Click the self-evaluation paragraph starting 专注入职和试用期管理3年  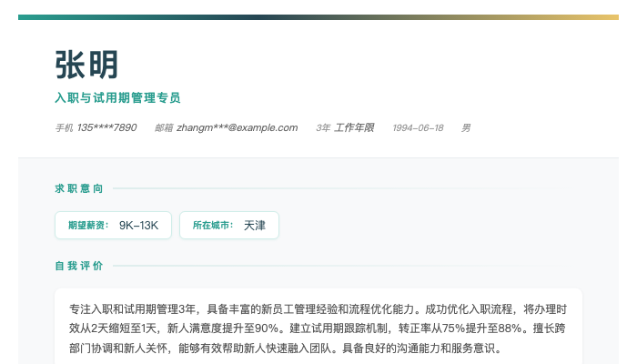[x=318, y=329]
